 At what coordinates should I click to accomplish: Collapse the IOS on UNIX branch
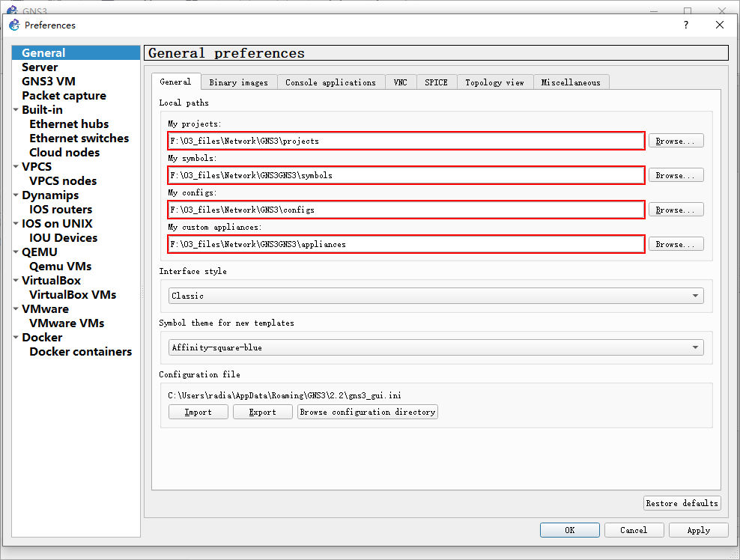coord(16,223)
